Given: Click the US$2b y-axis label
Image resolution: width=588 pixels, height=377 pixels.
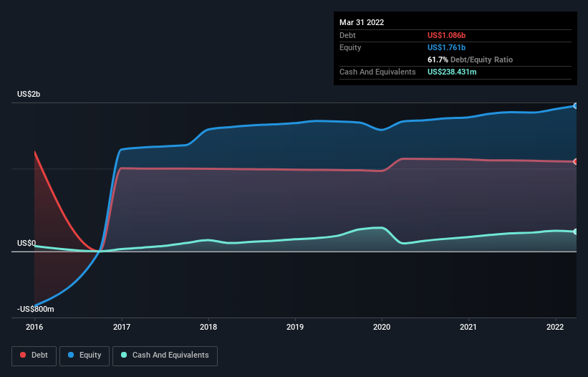Looking at the screenshot, I should (x=29, y=94).
